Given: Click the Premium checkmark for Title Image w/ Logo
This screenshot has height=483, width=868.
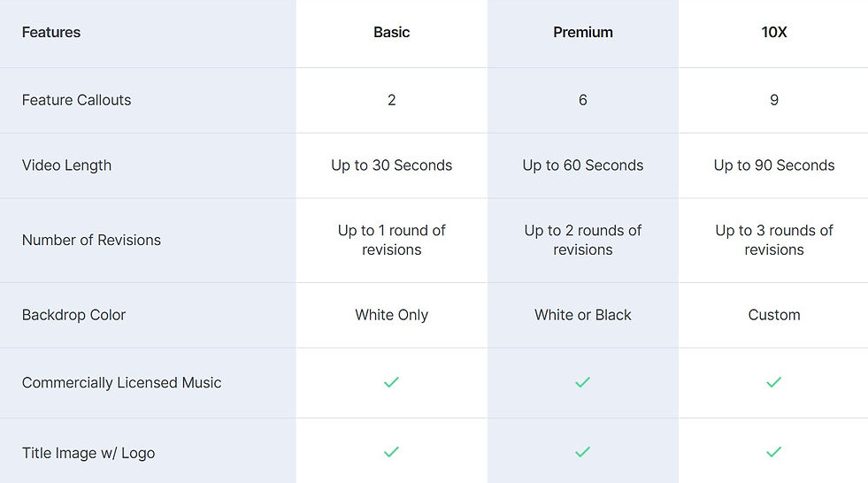Looking at the screenshot, I should click(x=582, y=452).
